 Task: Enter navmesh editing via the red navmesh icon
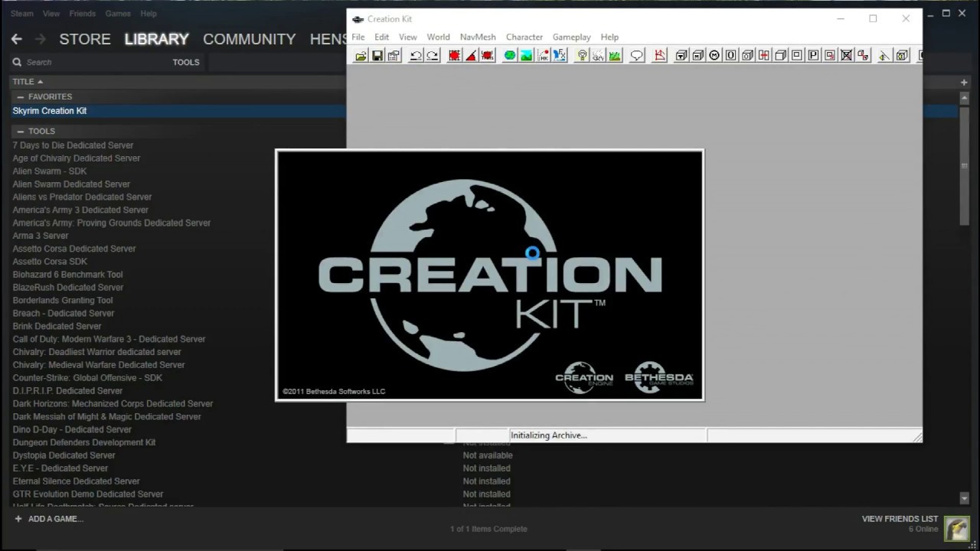[454, 54]
